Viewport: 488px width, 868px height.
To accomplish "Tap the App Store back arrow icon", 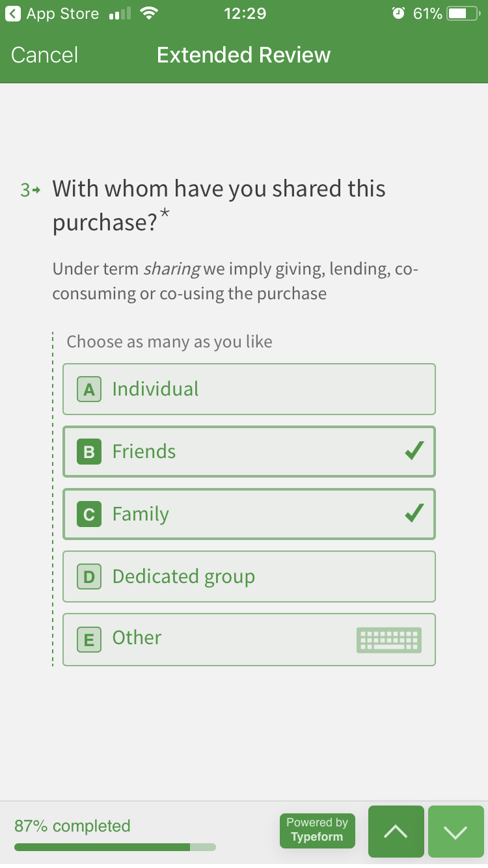I will tap(12, 14).
